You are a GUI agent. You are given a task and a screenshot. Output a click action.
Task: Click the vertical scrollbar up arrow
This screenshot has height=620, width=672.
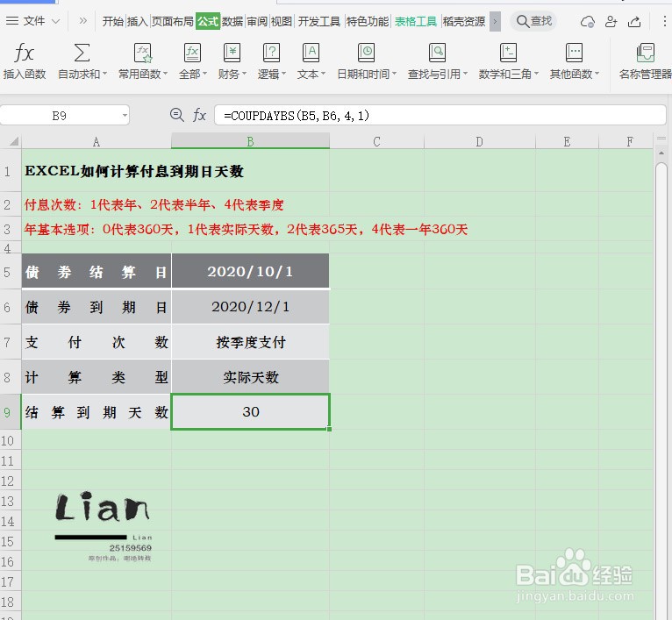[661, 153]
